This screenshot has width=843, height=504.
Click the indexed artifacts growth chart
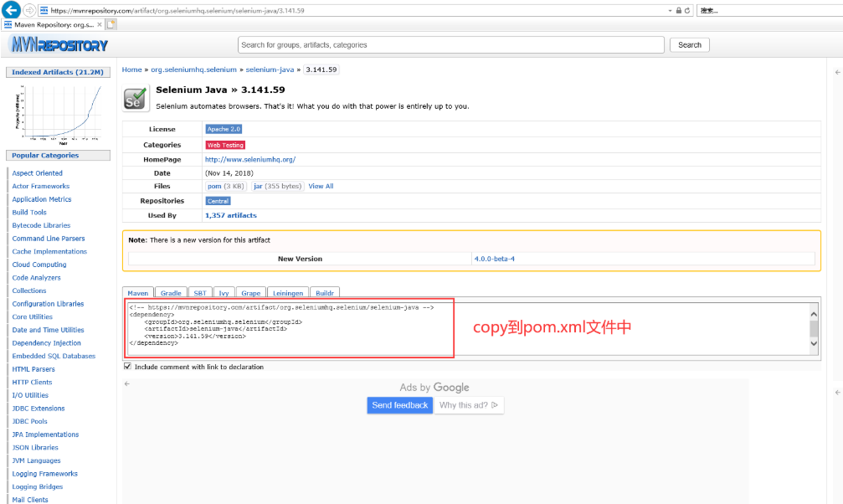pos(58,115)
